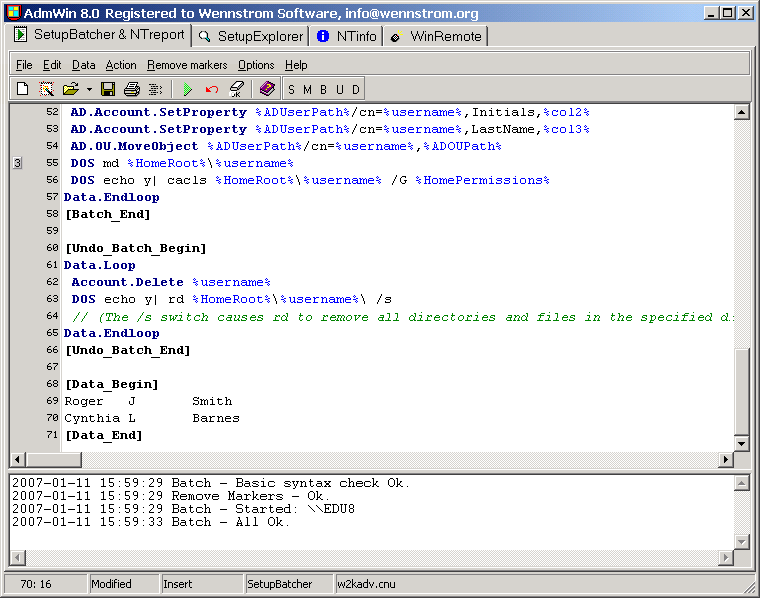Click the New file icon
The image size is (760, 598).
[22, 89]
